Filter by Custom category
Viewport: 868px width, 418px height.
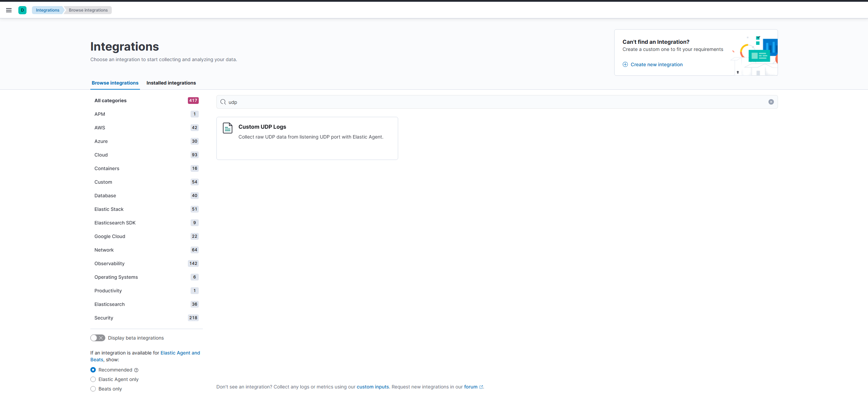coord(146,182)
